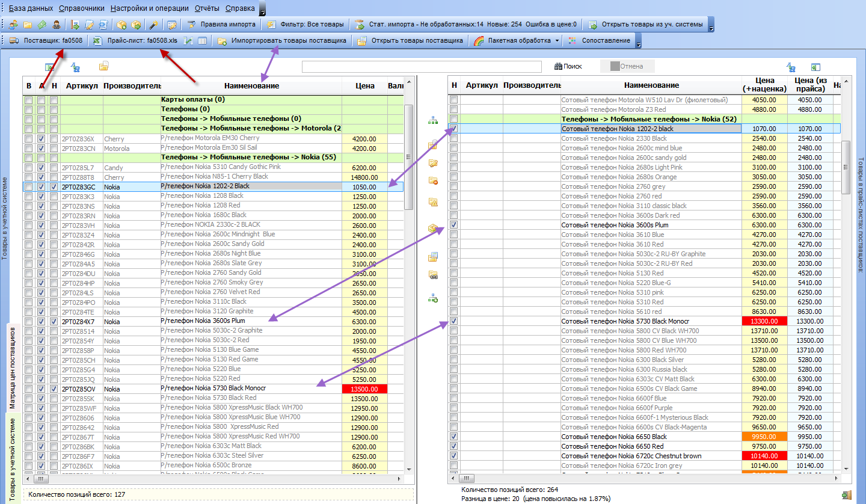Click the stacked documents icon in the middle strip

pyautogui.click(x=432, y=257)
